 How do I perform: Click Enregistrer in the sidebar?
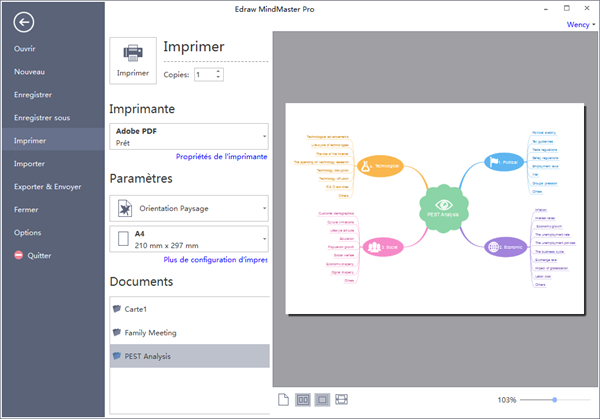click(33, 95)
